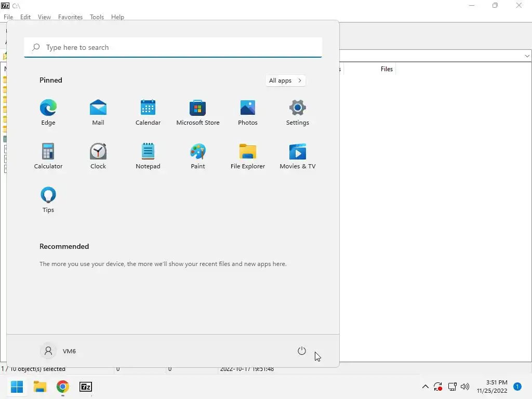Image resolution: width=532 pixels, height=399 pixels.
Task: Open the Help menu in 7-Zip
Action: [118, 17]
